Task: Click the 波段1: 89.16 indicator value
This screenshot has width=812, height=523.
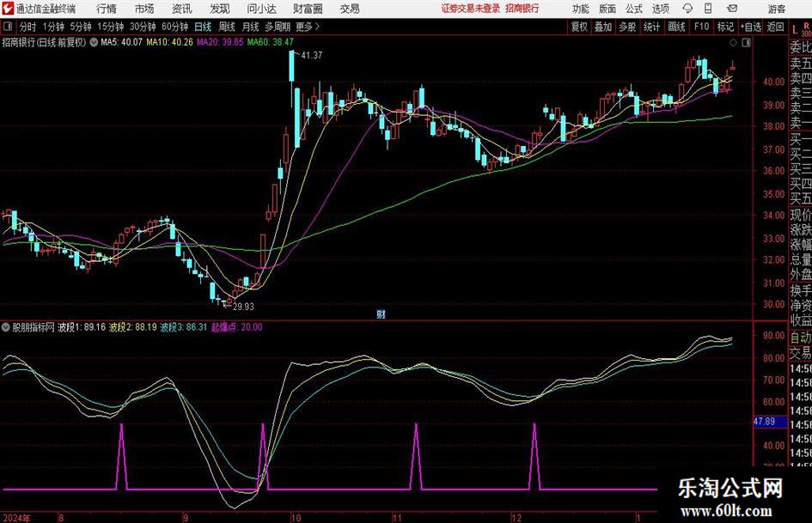Action: [x=82, y=327]
